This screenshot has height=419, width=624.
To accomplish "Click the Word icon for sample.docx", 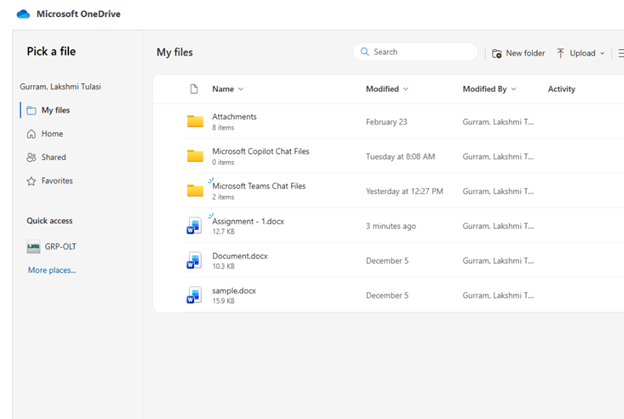I will (194, 295).
